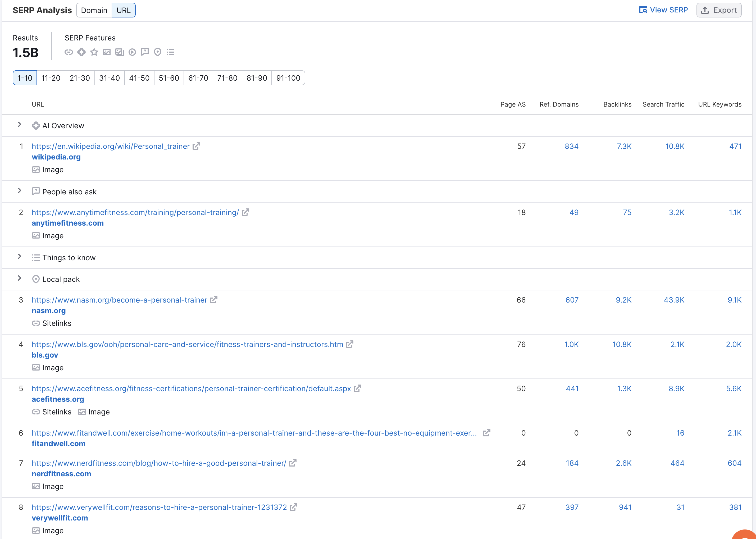Click the Export button
The image size is (756, 539).
click(x=719, y=10)
